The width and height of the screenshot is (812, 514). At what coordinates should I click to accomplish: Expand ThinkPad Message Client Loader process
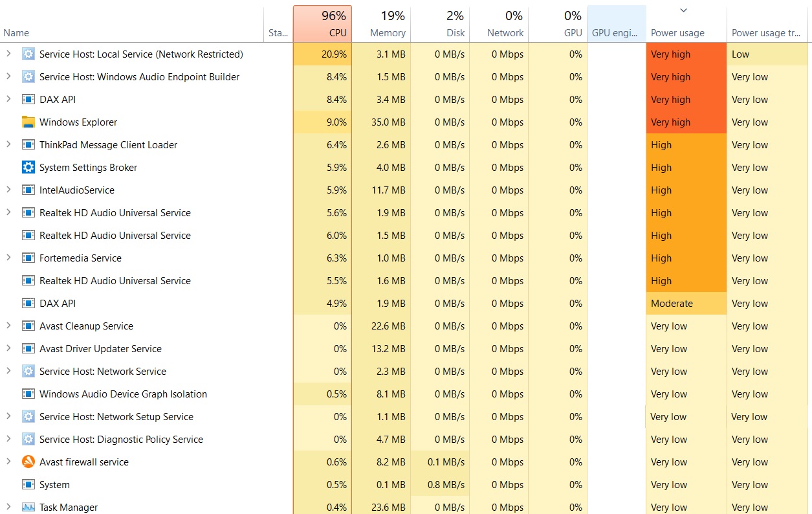click(8, 144)
